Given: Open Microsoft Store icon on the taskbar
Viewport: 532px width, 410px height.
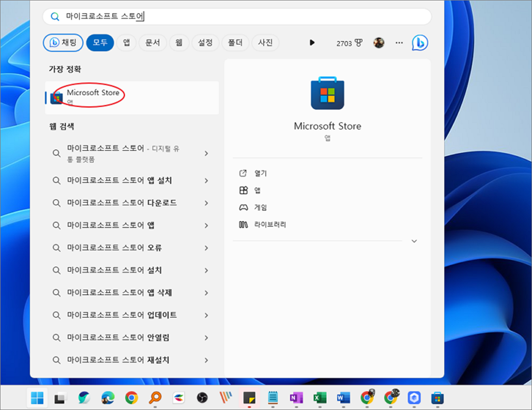Looking at the screenshot, I should [437, 398].
